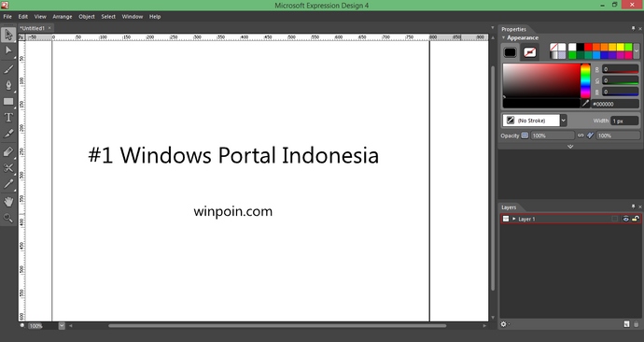Select the Zoom magnifier tool
Viewport: 644px width, 342px height.
click(8, 218)
